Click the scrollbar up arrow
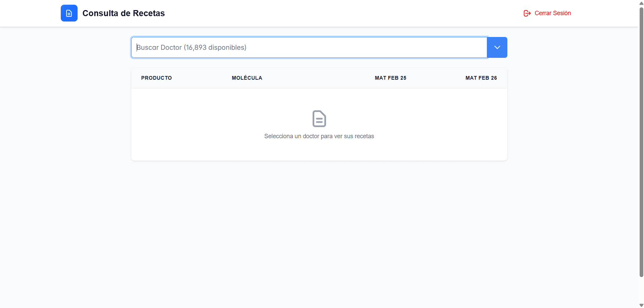Image resolution: width=644 pixels, height=308 pixels. click(x=641, y=3)
